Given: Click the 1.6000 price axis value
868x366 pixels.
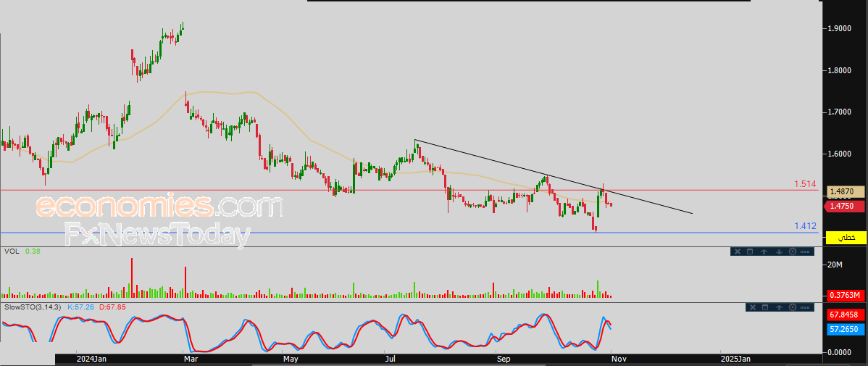Looking at the screenshot, I should pos(839,154).
